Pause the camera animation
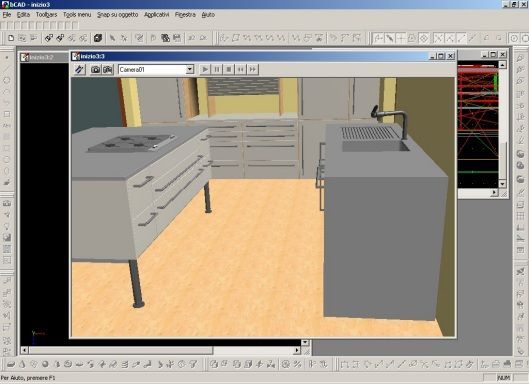Viewport: 529px width, 384px height. click(217, 70)
